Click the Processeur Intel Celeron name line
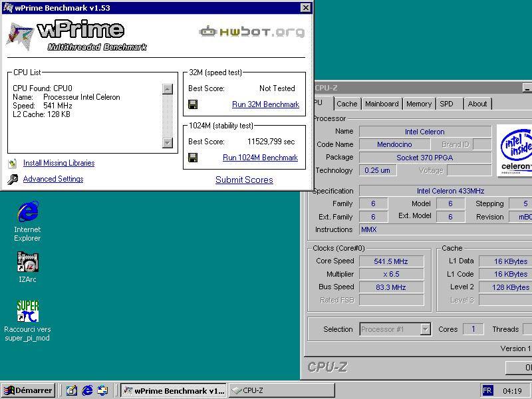Viewport: 532px width, 399px height. [66, 97]
